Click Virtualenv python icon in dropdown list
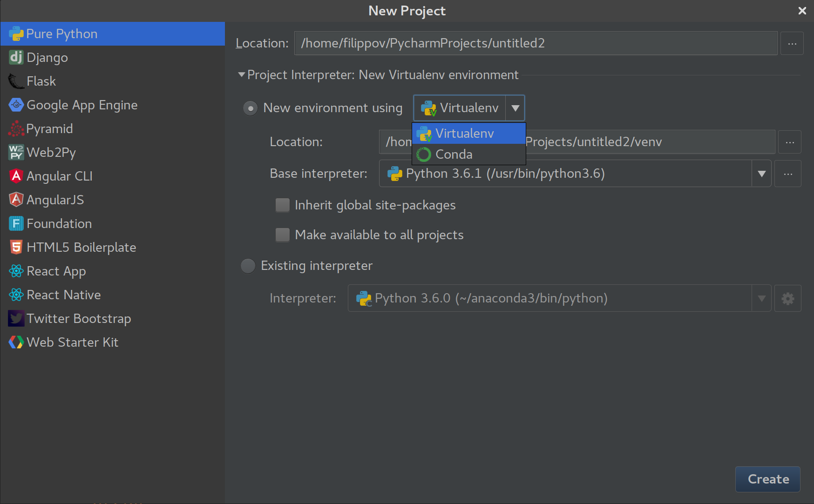 424,134
